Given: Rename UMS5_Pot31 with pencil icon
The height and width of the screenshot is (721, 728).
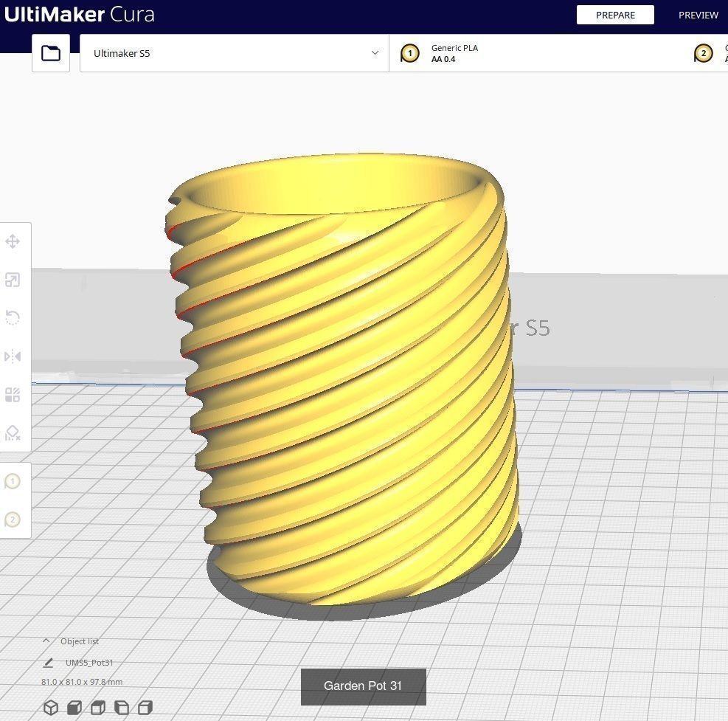Looking at the screenshot, I should tap(48, 663).
